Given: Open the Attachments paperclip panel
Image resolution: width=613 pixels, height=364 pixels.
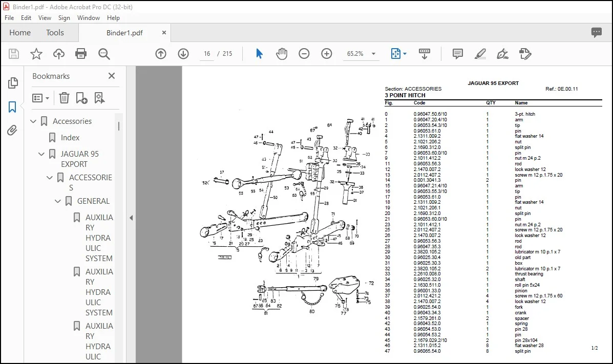Looking at the screenshot, I should [12, 130].
